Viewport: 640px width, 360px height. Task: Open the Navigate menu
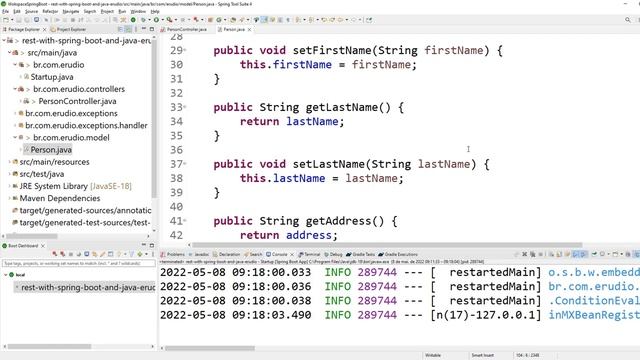tap(71, 11)
